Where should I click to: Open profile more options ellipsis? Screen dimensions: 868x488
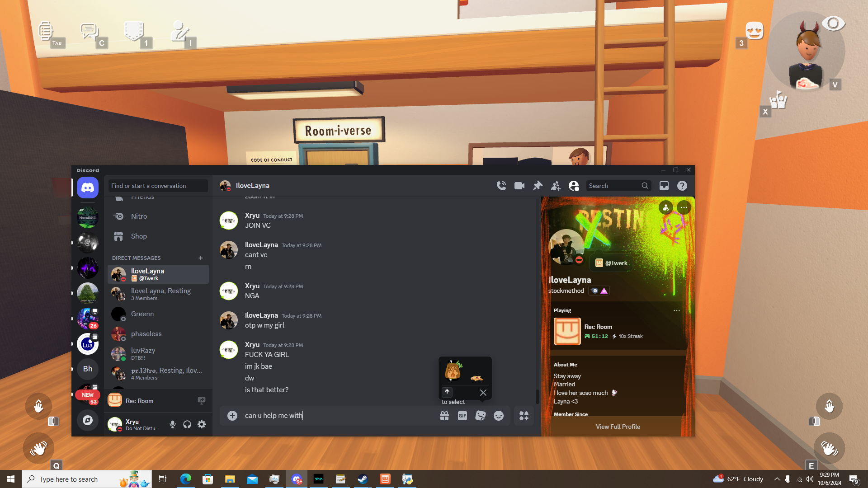coord(684,207)
